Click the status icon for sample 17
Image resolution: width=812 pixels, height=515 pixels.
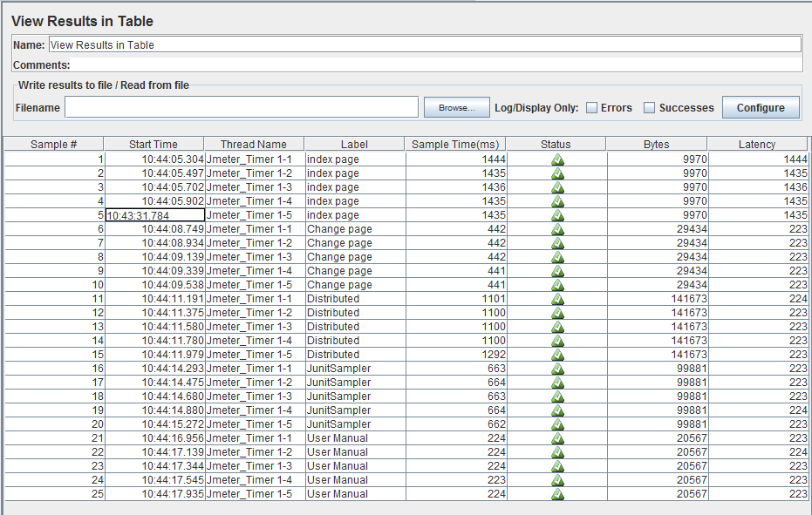pyautogui.click(x=557, y=383)
